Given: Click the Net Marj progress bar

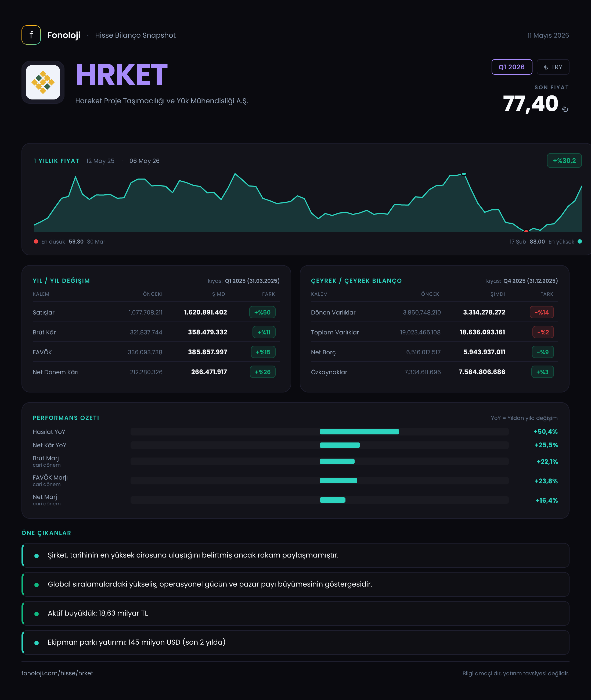Looking at the screenshot, I should [320, 500].
